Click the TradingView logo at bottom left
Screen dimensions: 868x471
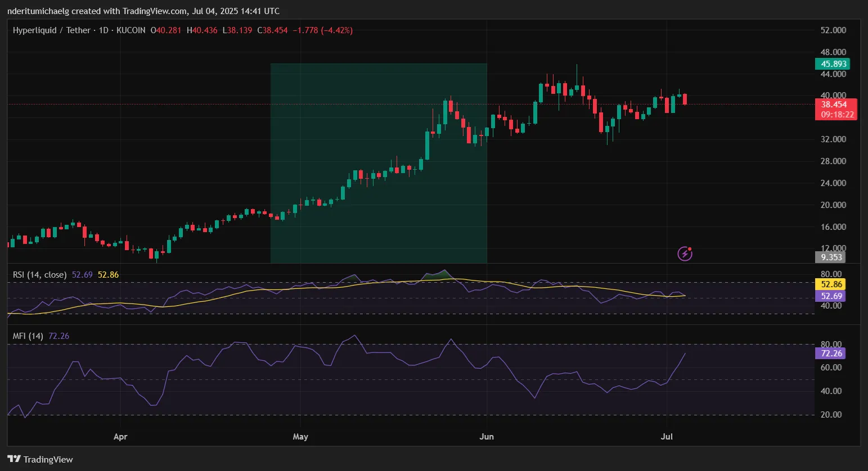(41, 459)
